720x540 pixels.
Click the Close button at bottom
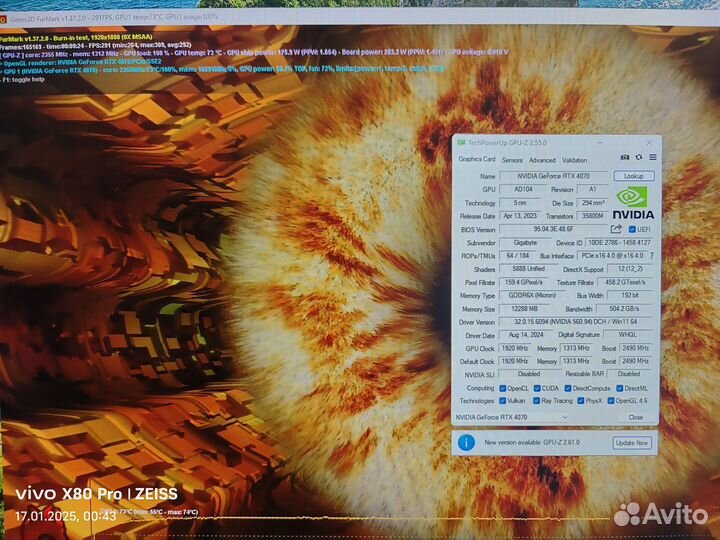coord(635,417)
